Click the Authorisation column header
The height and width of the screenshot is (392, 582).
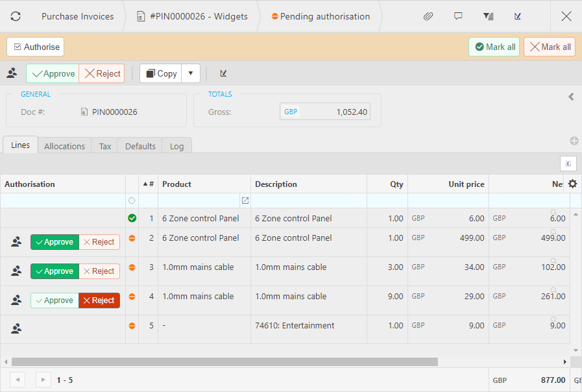point(63,184)
